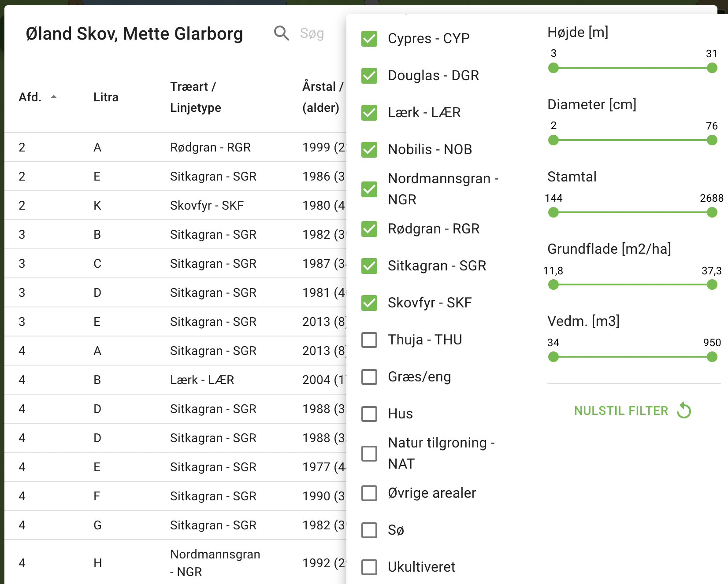Check the Hus filter option
The height and width of the screenshot is (584, 728).
pos(369,414)
